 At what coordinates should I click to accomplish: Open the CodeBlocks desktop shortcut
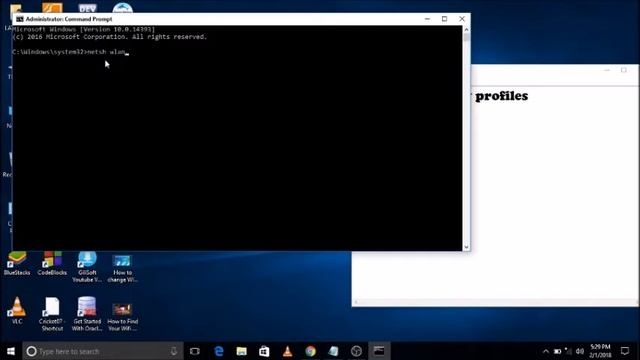tap(52, 264)
